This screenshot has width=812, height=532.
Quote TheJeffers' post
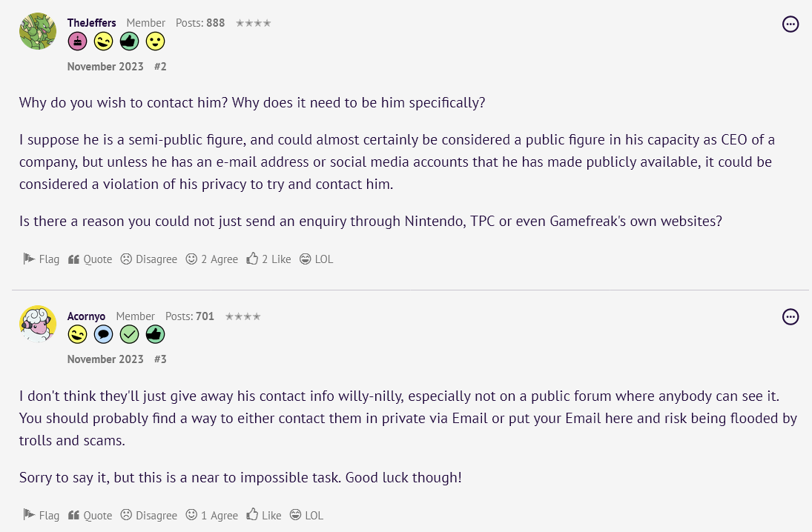point(90,259)
